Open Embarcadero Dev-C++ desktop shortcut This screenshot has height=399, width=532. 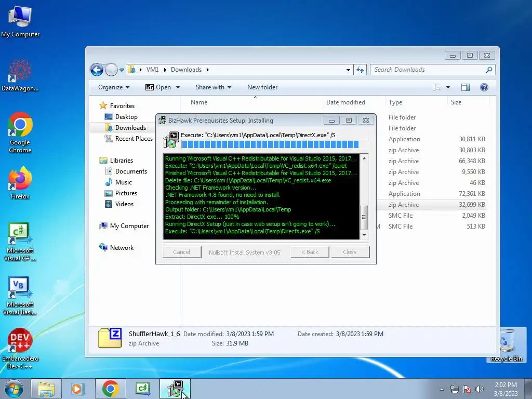pos(20,349)
